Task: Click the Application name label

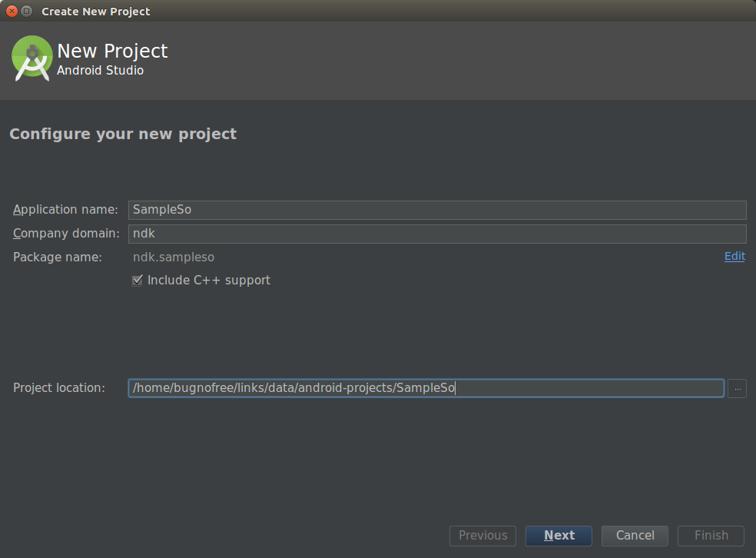Action: [65, 210]
